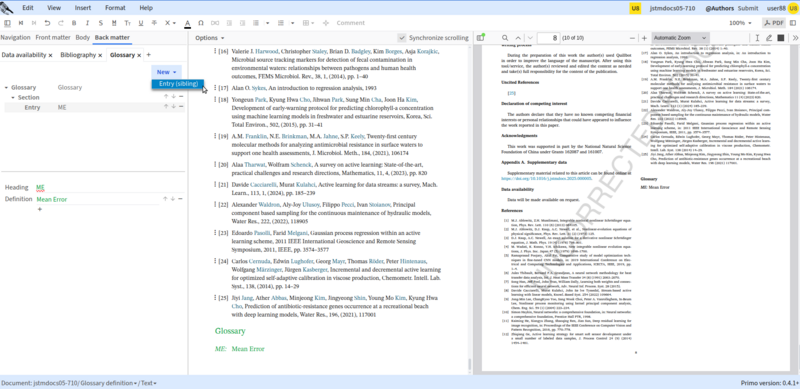The width and height of the screenshot is (800, 389).
Task: Click the first toolbar panel-layout icon
Action: pos(7,23)
